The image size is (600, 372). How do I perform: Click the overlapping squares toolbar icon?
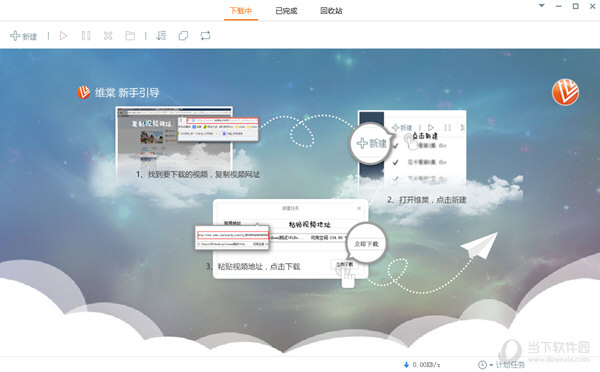point(183,36)
